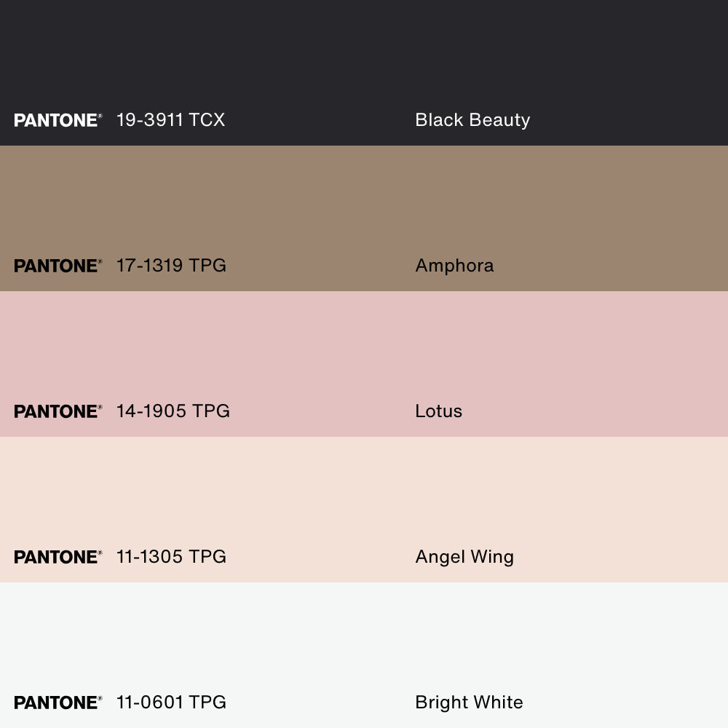Viewport: 728px width, 728px height.
Task: Click the 11-0601 TPG color code
Action: 171,703
